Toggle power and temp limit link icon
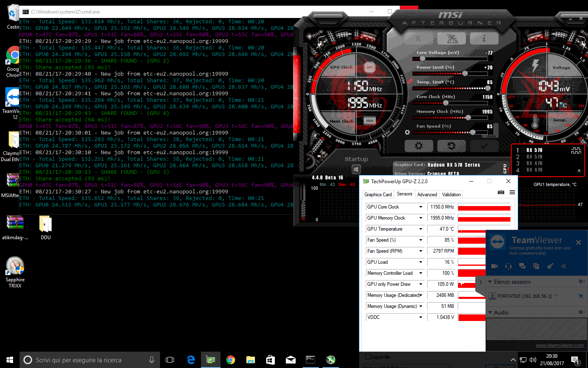The image size is (588, 368). pyautogui.click(x=410, y=81)
